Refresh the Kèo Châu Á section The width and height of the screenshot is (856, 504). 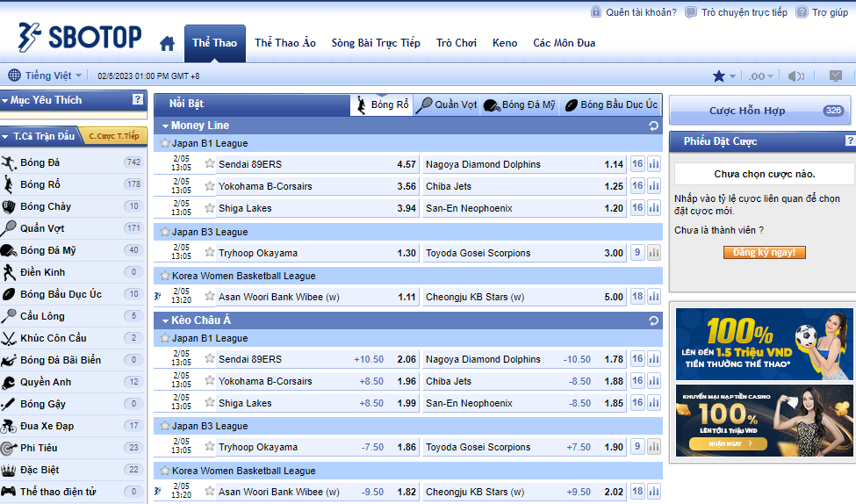653,320
